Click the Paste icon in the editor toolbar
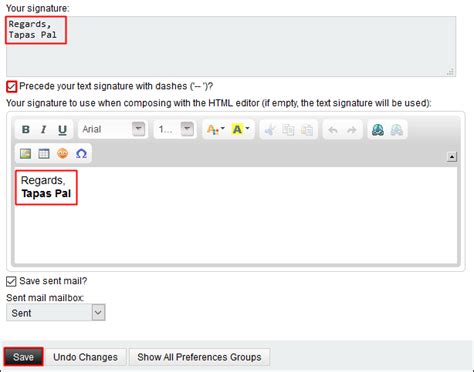The image size is (474, 372). [307, 130]
